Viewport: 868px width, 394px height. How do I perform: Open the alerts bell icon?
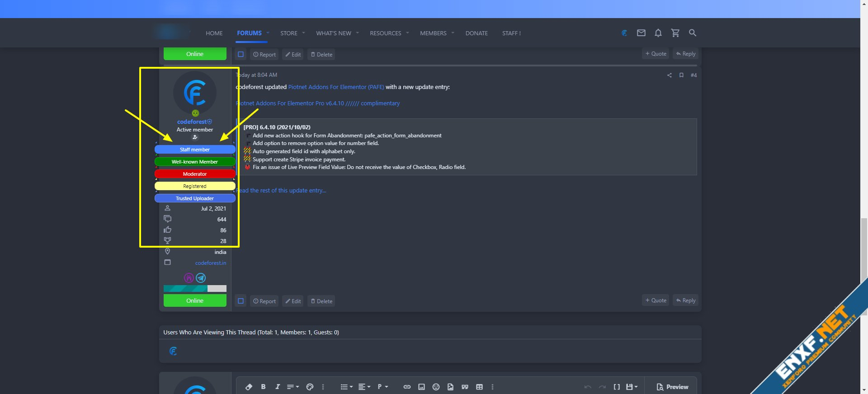click(x=658, y=33)
